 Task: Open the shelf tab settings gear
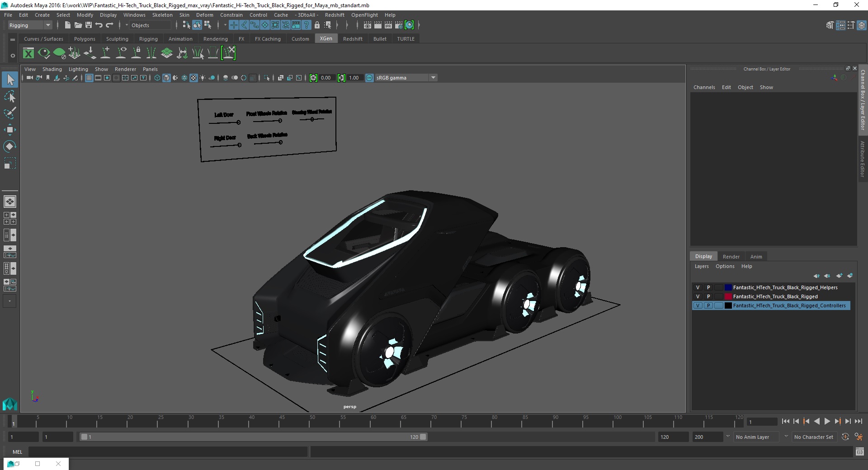tap(13, 56)
